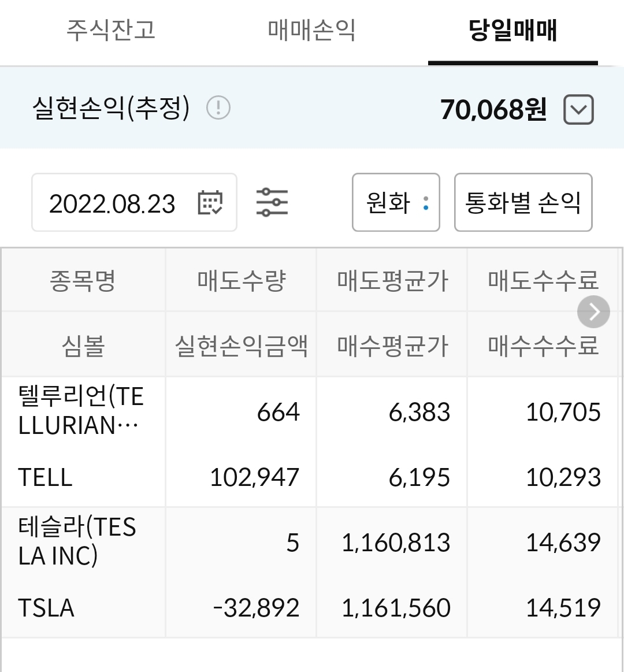The height and width of the screenshot is (672, 624).
Task: Select the 테슬라 (TESLA INC) stock name
Action: [77, 541]
